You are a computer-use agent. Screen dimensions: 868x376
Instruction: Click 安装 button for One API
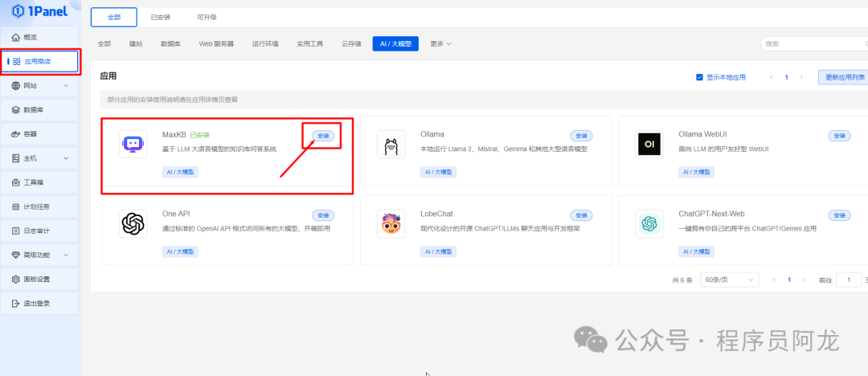point(323,215)
